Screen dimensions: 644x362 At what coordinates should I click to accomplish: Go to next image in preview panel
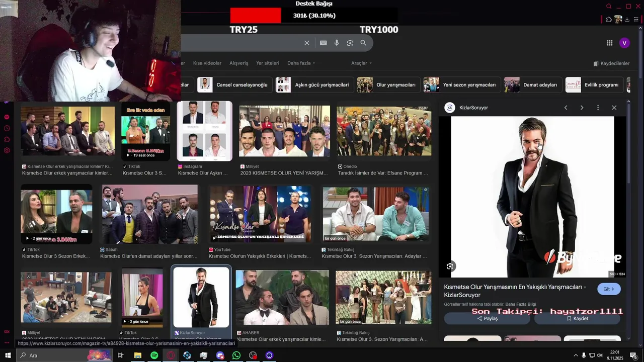tap(582, 108)
